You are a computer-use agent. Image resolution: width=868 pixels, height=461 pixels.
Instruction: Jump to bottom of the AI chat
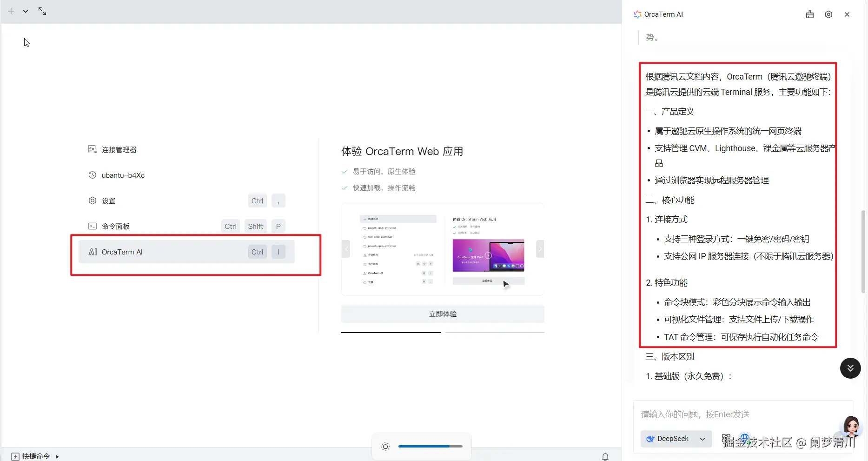click(x=850, y=368)
